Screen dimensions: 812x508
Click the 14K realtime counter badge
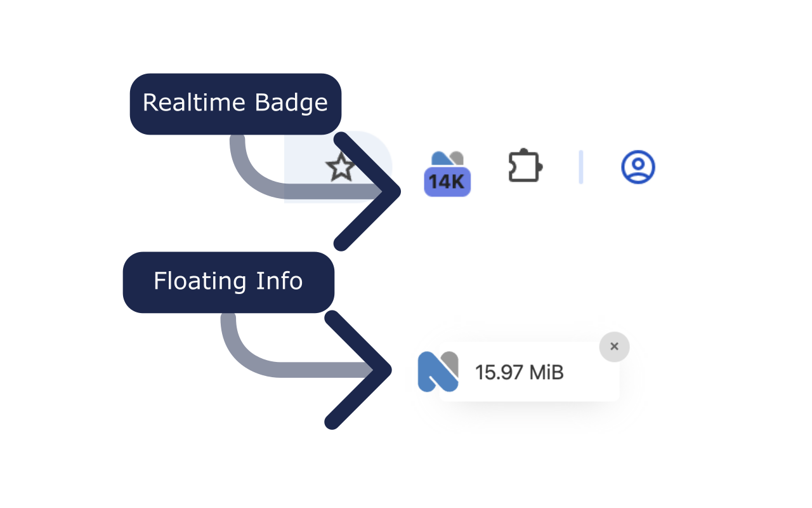point(447,182)
